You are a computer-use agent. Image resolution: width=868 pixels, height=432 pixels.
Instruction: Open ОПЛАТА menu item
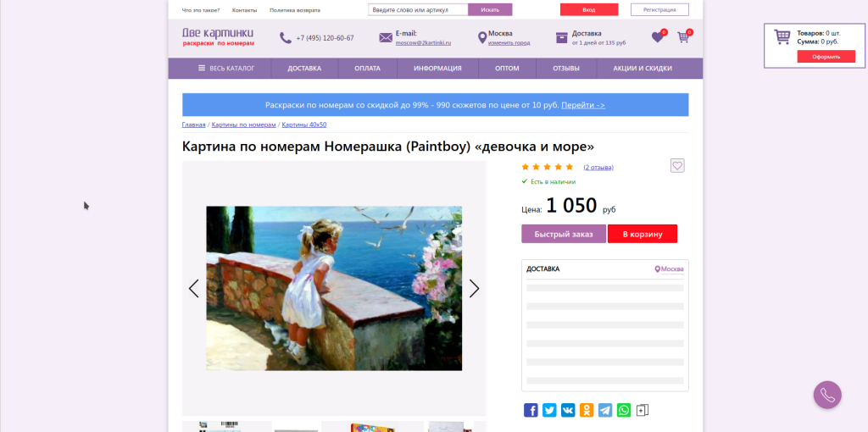click(368, 69)
